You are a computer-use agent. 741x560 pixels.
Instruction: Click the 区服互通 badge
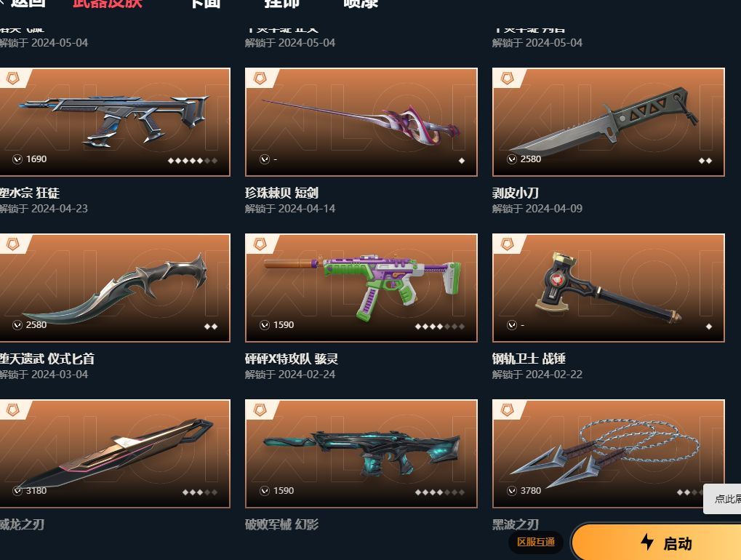pos(536,542)
